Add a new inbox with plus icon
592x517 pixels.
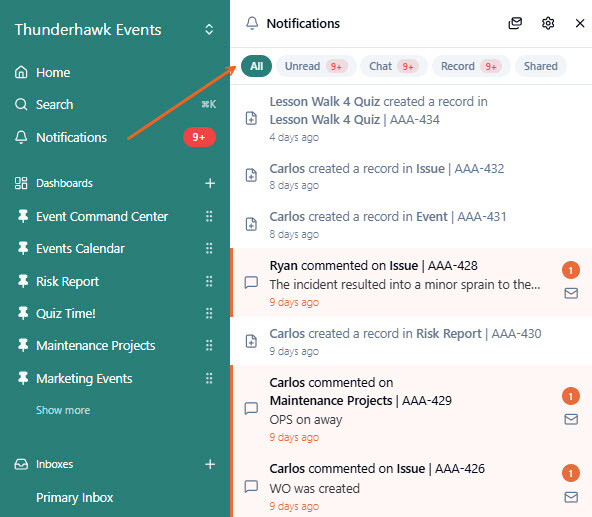[x=210, y=464]
